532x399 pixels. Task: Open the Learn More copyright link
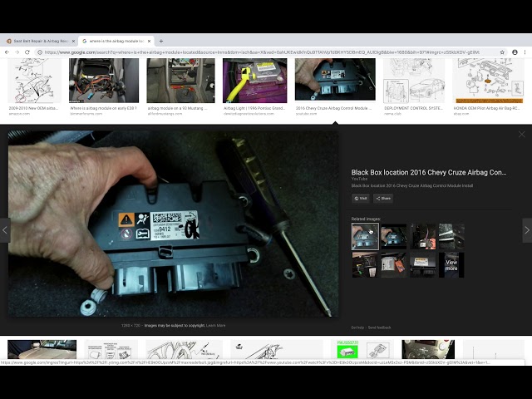click(216, 325)
